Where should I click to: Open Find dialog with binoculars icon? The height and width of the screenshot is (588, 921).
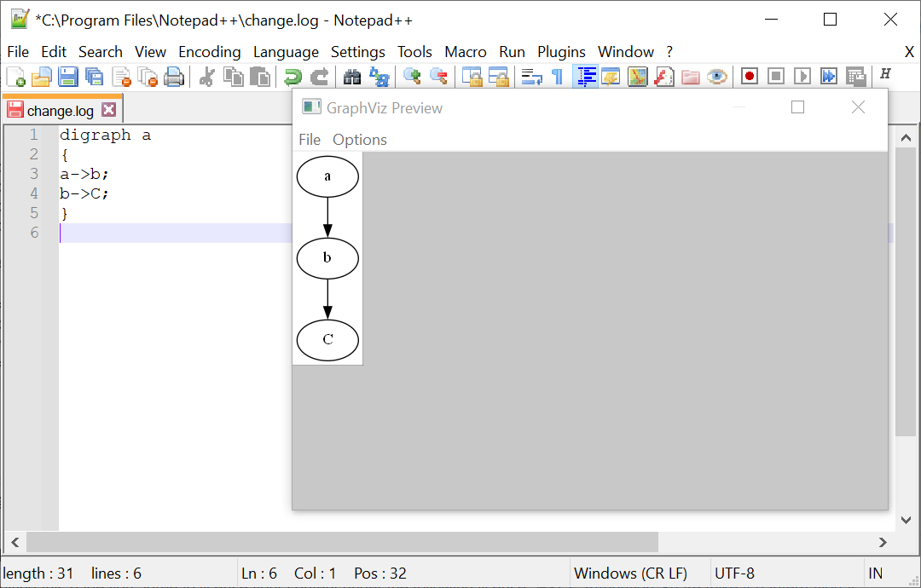tap(352, 77)
